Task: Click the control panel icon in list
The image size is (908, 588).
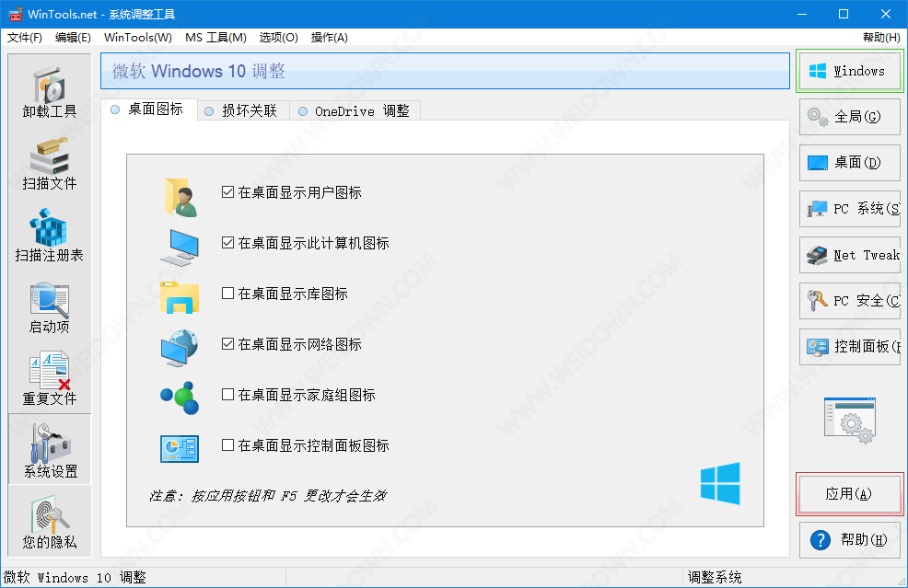Action: coord(180,449)
